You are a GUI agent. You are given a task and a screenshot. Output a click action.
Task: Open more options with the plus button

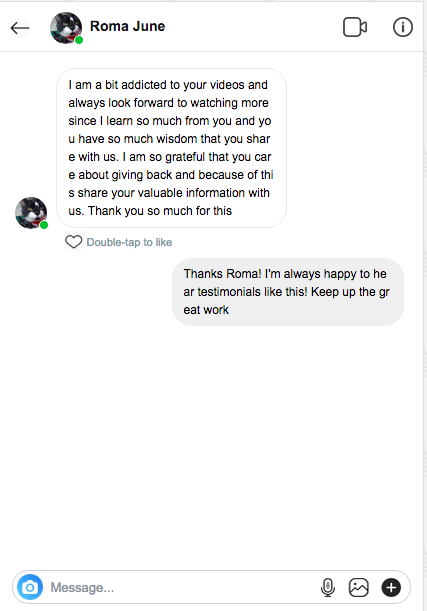pos(391,587)
